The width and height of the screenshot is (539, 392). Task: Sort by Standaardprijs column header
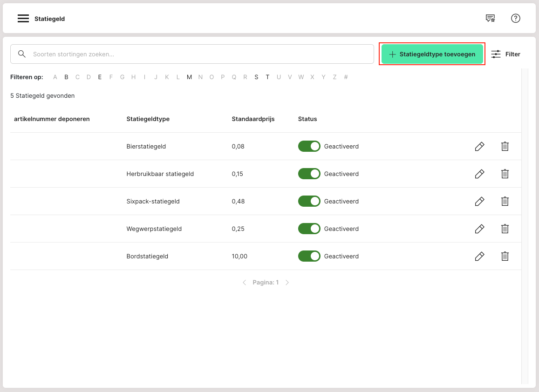[x=253, y=119]
